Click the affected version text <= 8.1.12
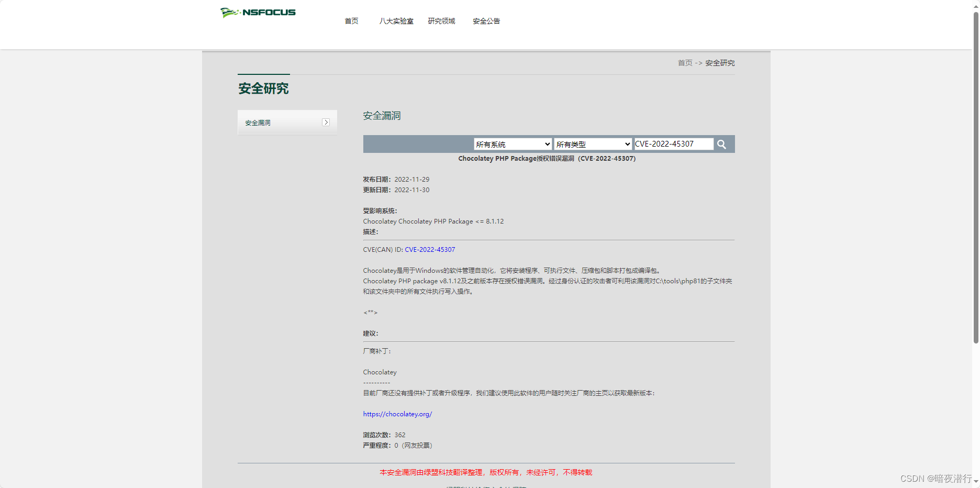Viewport: 980px width, 488px height. coord(489,221)
